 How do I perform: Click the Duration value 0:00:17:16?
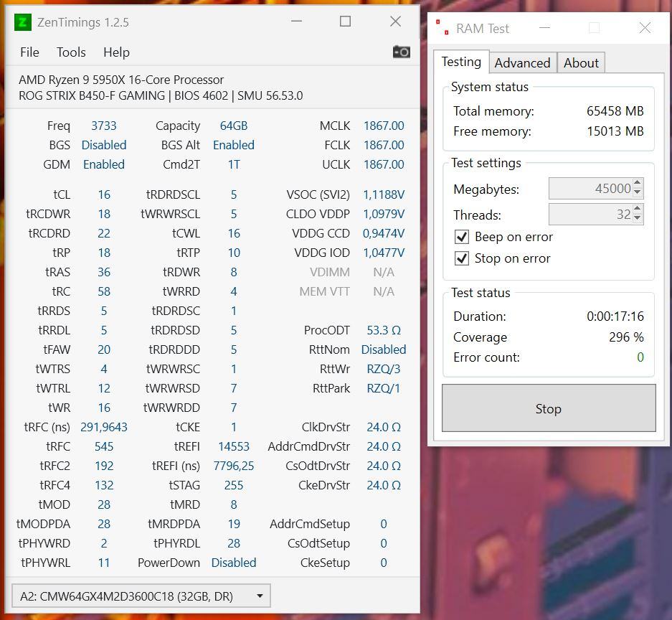point(615,316)
